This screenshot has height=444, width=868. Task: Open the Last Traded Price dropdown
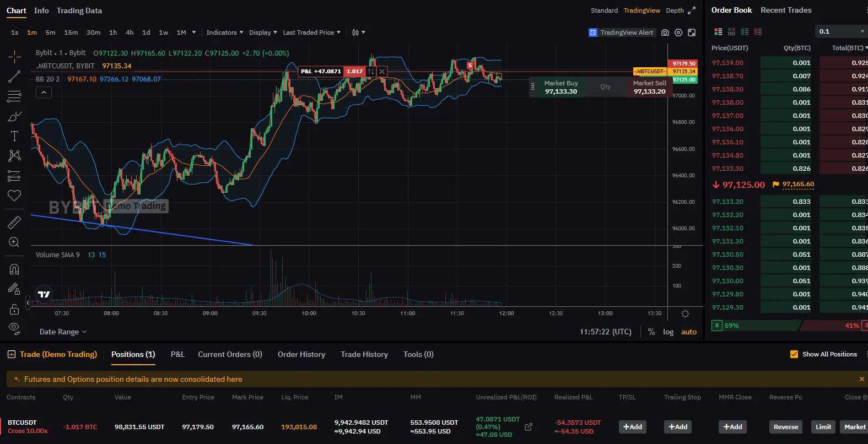311,33
